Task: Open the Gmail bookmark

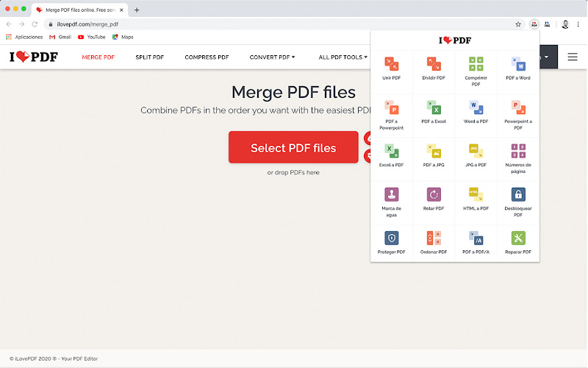Action: pos(60,38)
